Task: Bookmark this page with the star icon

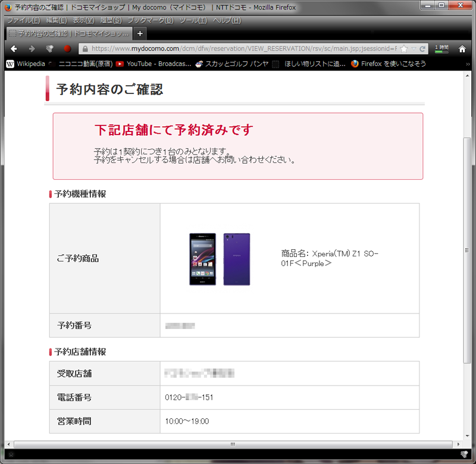Action: click(404, 49)
